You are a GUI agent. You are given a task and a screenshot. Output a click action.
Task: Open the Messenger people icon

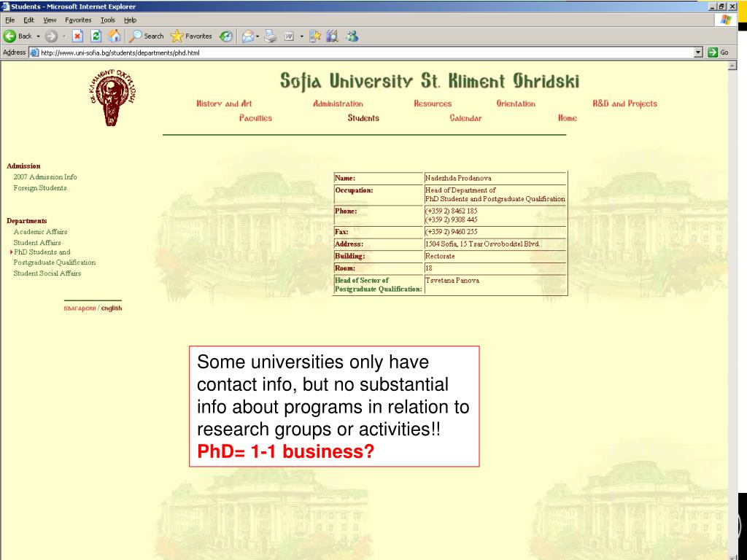pos(352,36)
